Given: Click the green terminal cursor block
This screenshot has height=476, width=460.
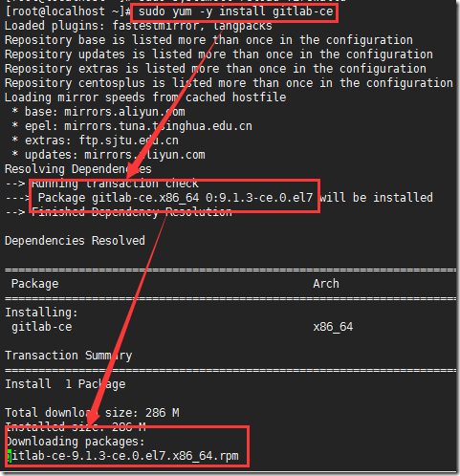Looking at the screenshot, I should tap(10, 456).
